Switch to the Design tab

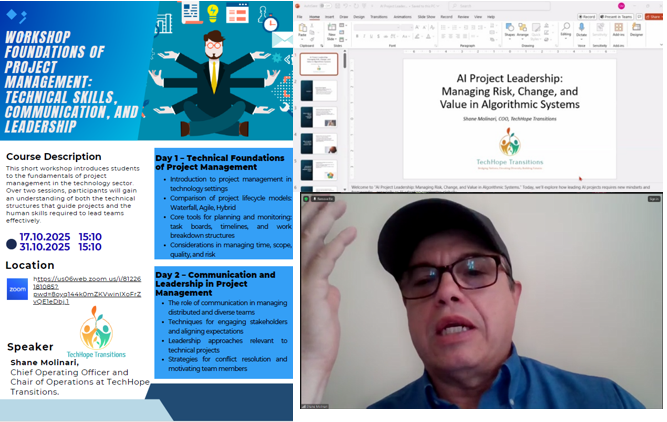[x=359, y=17]
